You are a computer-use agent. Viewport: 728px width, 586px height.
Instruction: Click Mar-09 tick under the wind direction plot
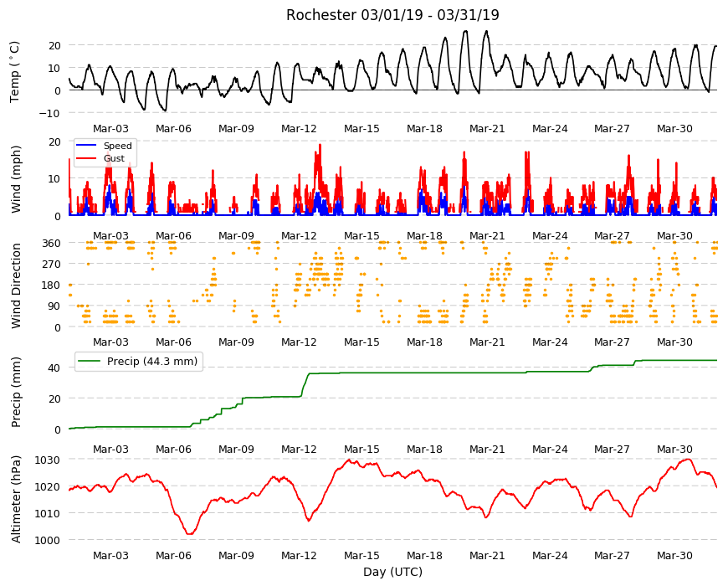point(236,342)
